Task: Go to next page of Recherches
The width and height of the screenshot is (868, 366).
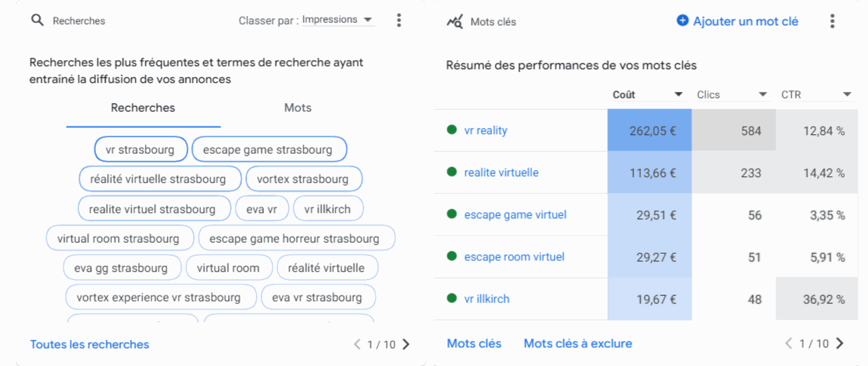Action: (x=406, y=344)
